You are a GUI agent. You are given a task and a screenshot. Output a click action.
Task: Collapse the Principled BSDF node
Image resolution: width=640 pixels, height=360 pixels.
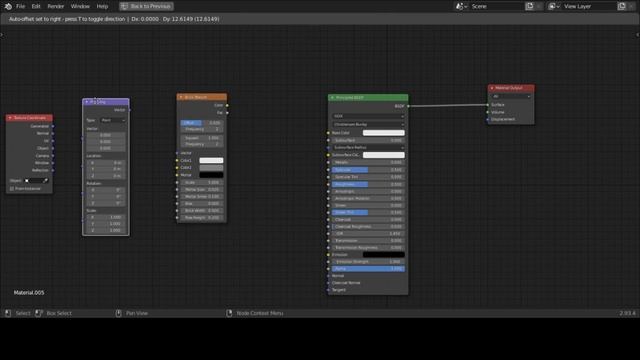pos(332,98)
